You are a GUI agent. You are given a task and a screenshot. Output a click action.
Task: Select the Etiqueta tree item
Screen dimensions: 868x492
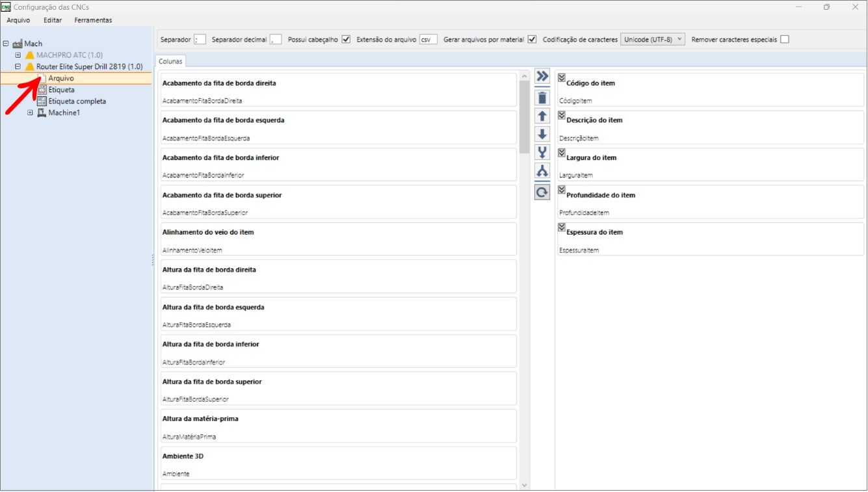click(61, 90)
